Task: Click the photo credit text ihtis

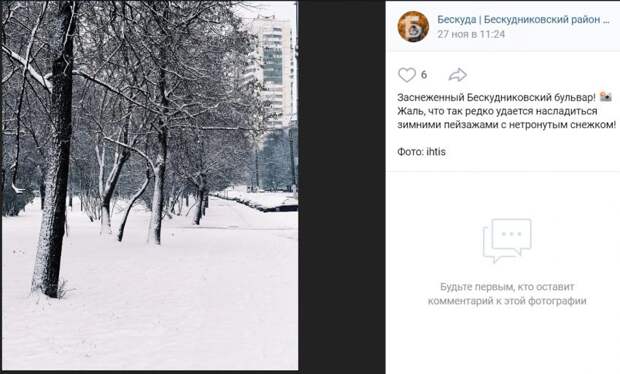Action: 436,152
